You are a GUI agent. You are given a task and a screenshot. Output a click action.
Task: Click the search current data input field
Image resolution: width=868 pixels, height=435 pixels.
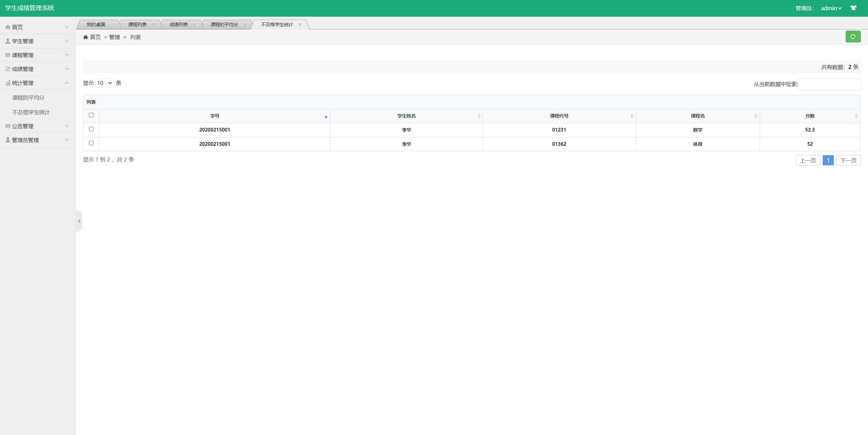(x=829, y=84)
